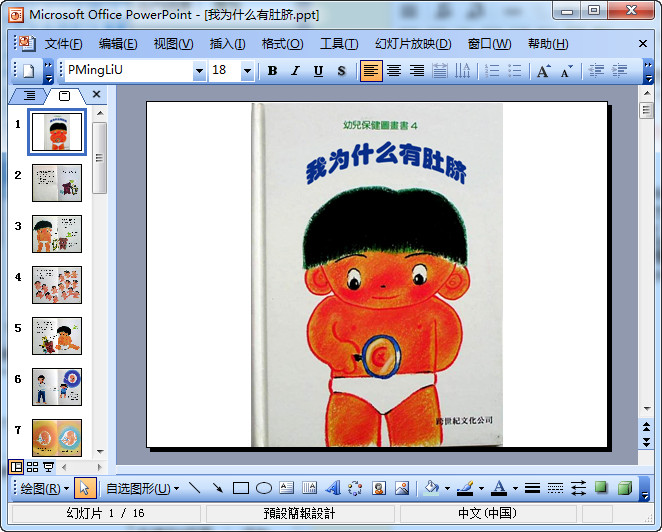Apply the Line Color brush

click(465, 489)
